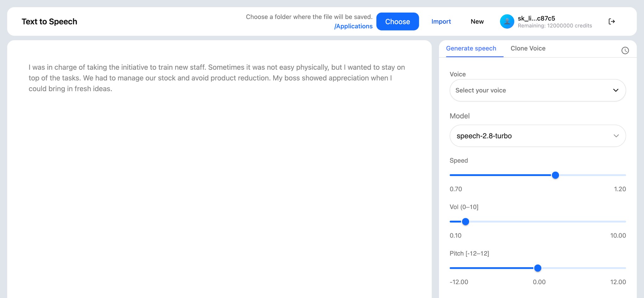
Task: Click the Vol slider handle near 0.10
Action: [465, 222]
